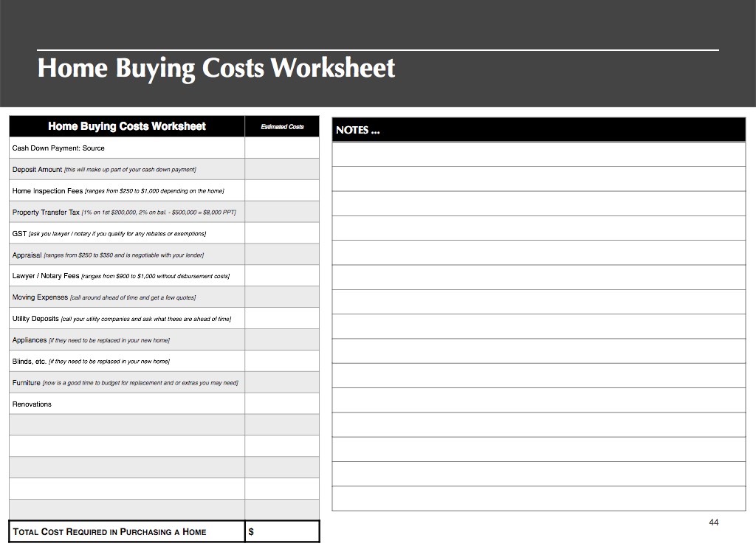Click the page number 44
The width and height of the screenshot is (756, 552).
coord(713,522)
